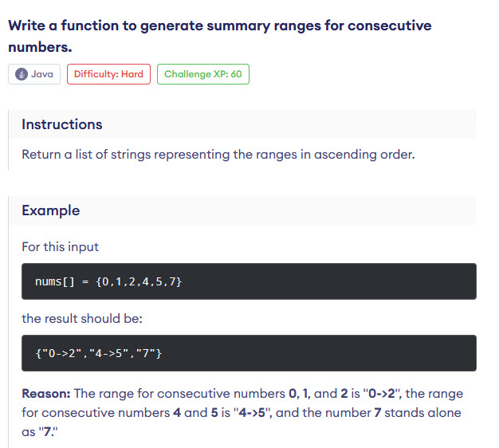Select the Challenge XP: 60 badge

pyautogui.click(x=203, y=74)
